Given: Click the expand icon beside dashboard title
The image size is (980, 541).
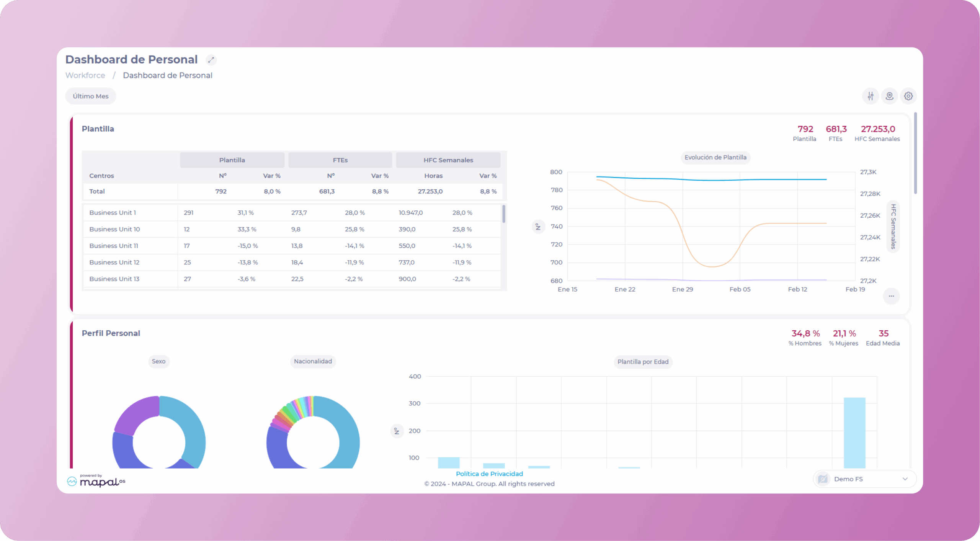Looking at the screenshot, I should [211, 60].
